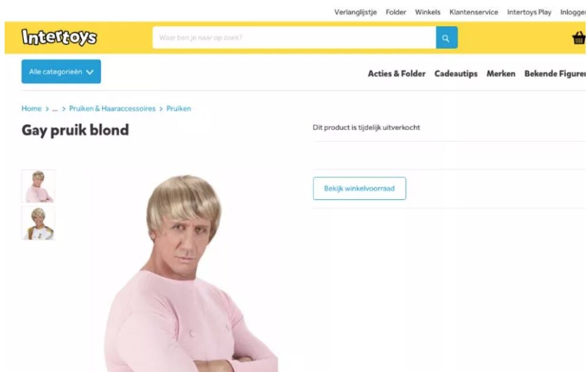The width and height of the screenshot is (588, 372).
Task: Open Klantenservice
Action: coord(474,12)
